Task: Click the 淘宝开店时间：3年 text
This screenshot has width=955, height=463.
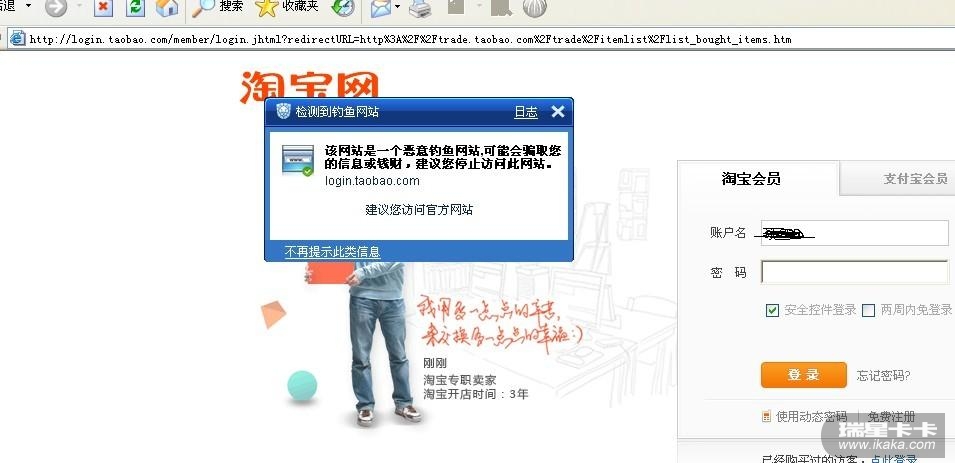Action: coord(476,394)
